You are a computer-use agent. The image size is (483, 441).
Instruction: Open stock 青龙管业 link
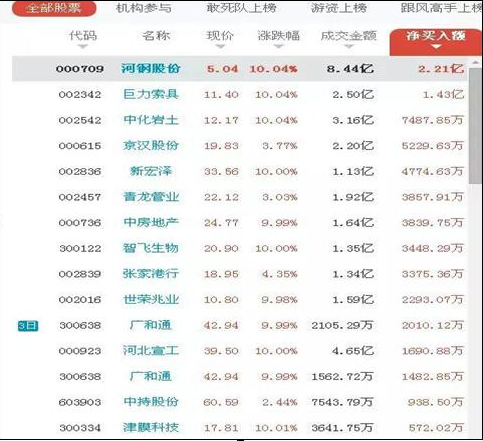pyautogui.click(x=151, y=197)
